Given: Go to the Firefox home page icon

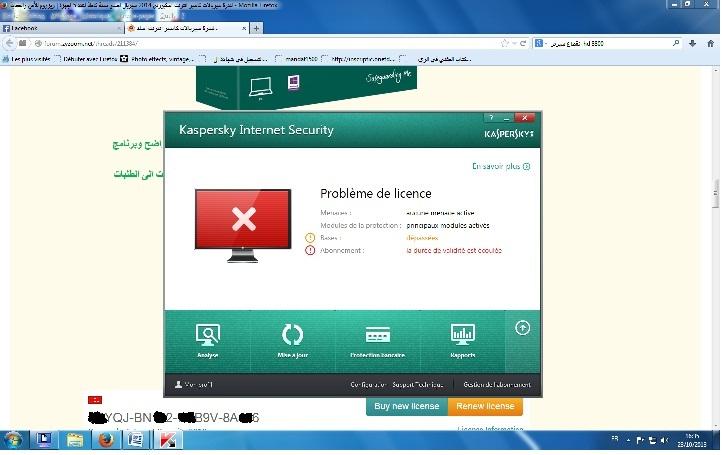Looking at the screenshot, I should point(710,43).
